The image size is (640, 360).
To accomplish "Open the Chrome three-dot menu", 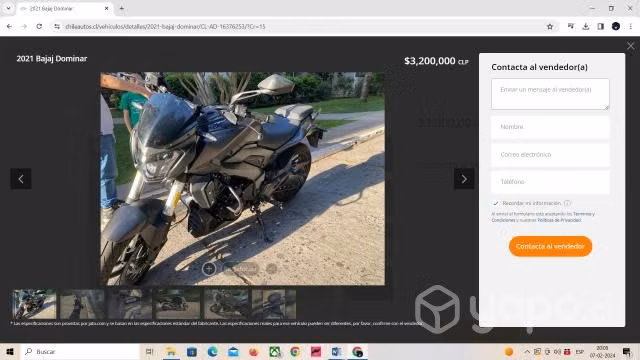I will point(631,27).
